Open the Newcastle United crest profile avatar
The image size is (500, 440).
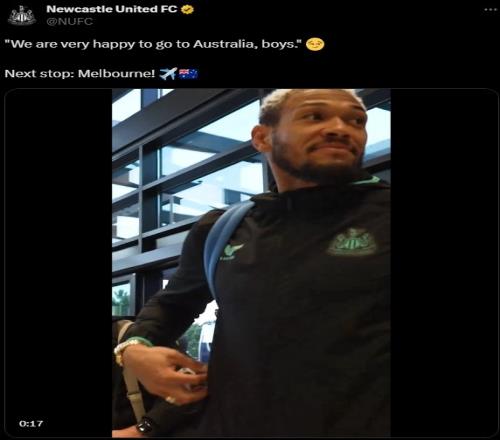click(22, 15)
